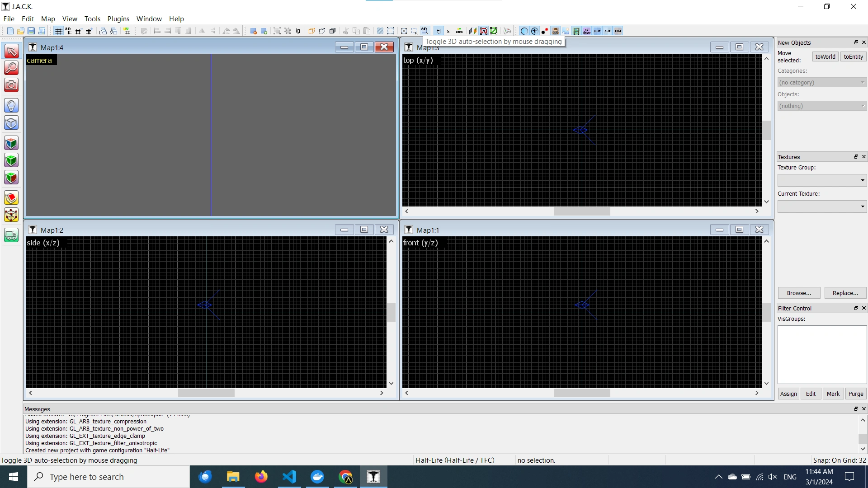Click the toEntity button

click(853, 56)
